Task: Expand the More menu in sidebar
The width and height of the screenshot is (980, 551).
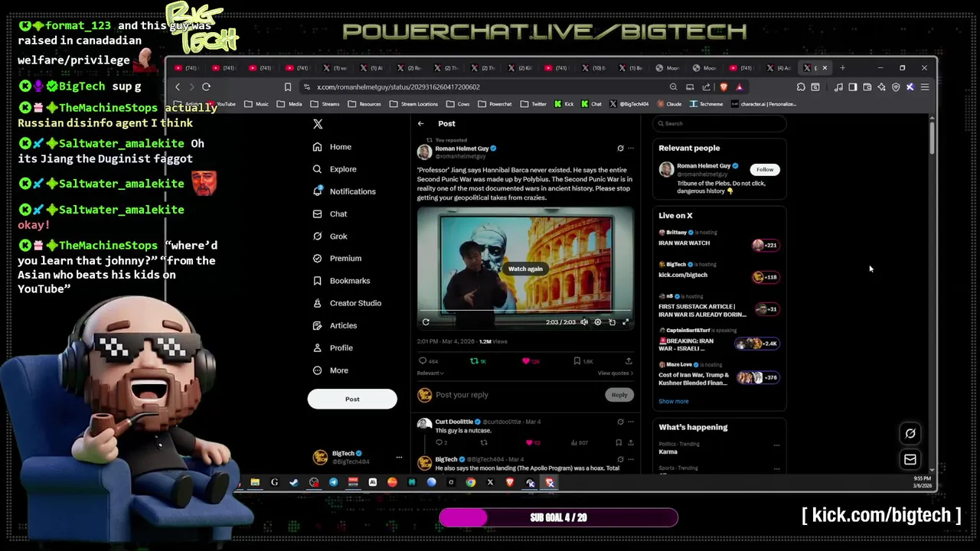Action: point(330,370)
